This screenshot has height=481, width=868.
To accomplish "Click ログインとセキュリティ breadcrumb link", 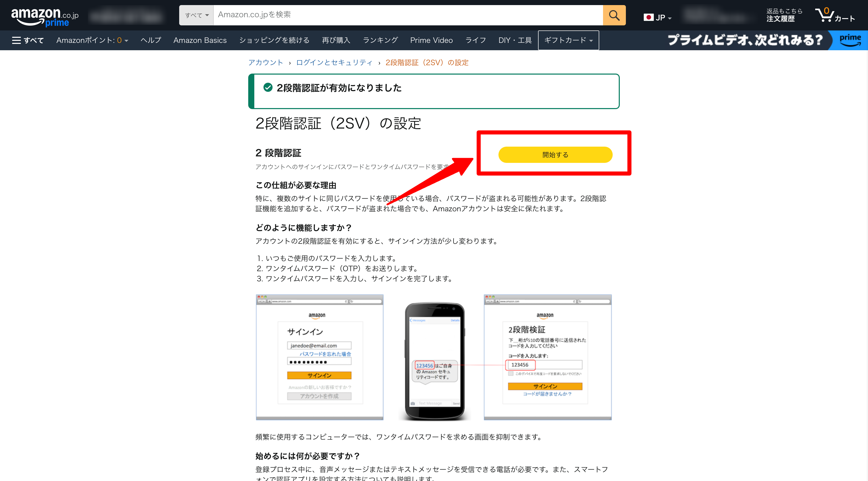I will [334, 63].
